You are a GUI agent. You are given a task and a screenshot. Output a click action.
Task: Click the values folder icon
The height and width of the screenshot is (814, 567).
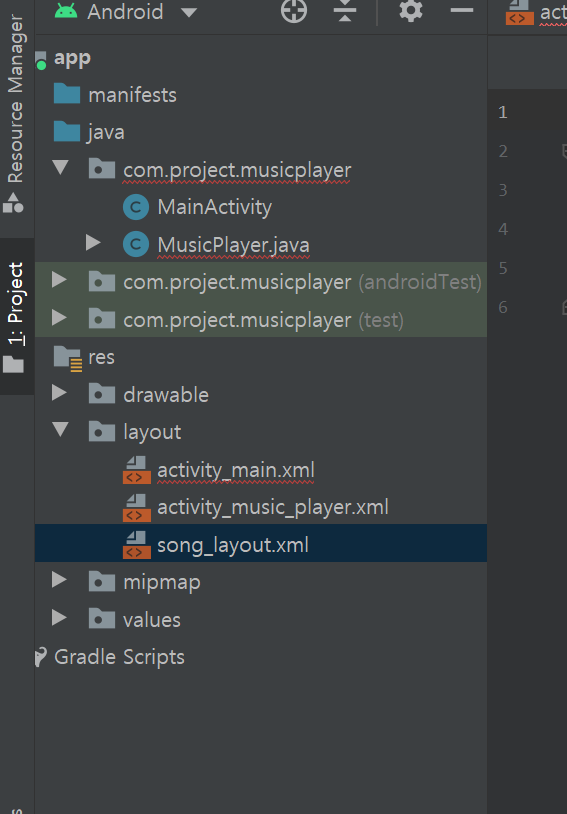tap(102, 619)
